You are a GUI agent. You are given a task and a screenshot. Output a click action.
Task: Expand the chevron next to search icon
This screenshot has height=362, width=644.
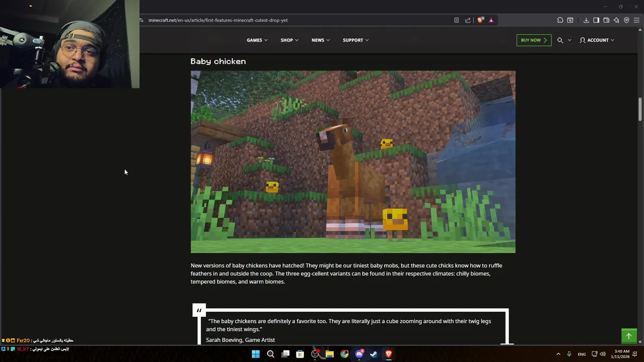tap(570, 40)
